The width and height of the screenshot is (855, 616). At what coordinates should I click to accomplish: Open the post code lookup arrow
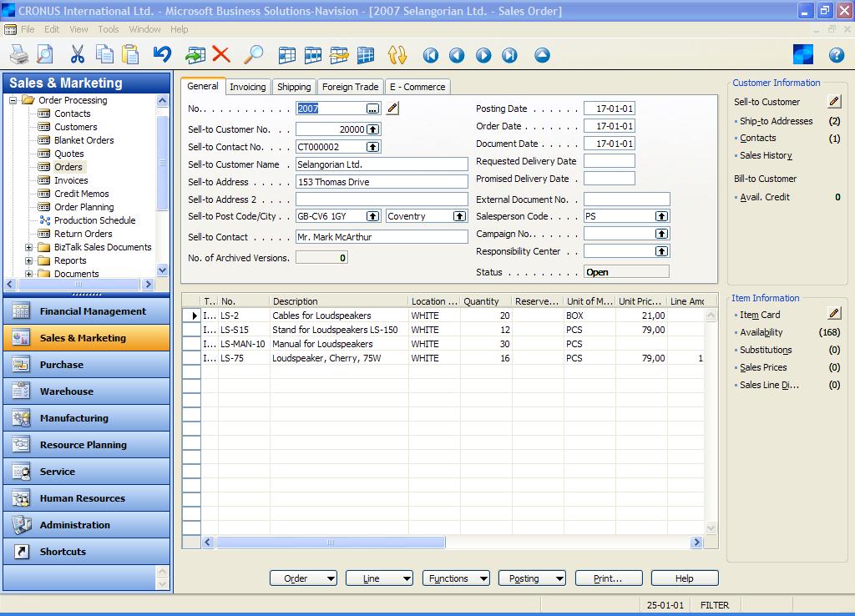point(373,216)
